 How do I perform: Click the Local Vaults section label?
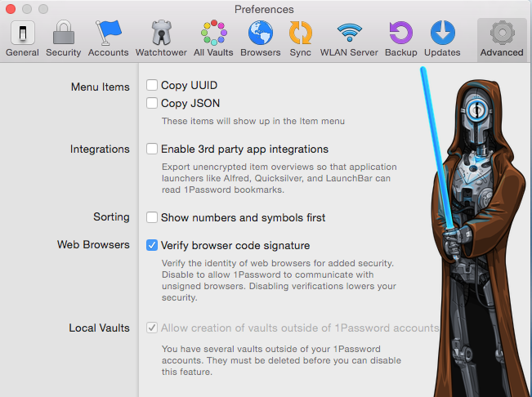click(99, 328)
